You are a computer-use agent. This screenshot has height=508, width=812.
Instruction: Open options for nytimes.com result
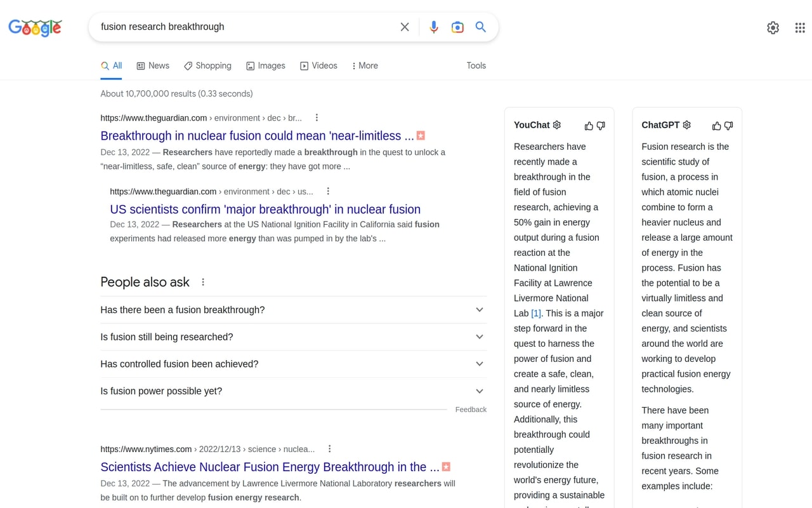pos(329,449)
